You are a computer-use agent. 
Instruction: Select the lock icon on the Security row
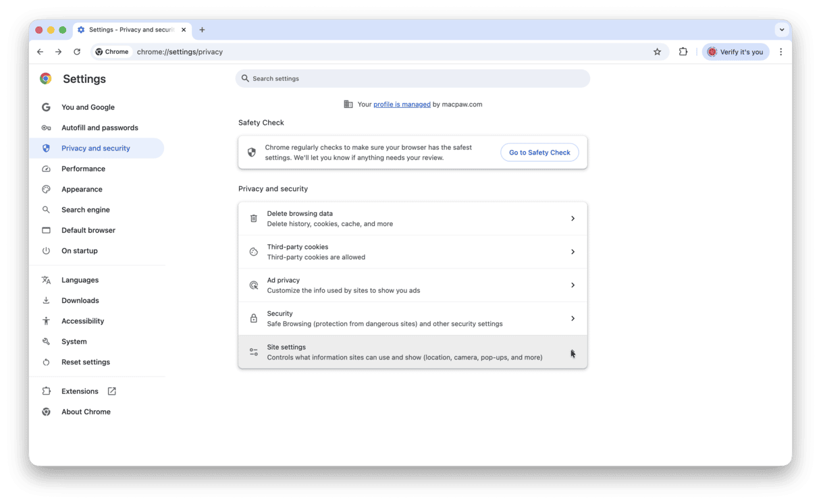[253, 318]
